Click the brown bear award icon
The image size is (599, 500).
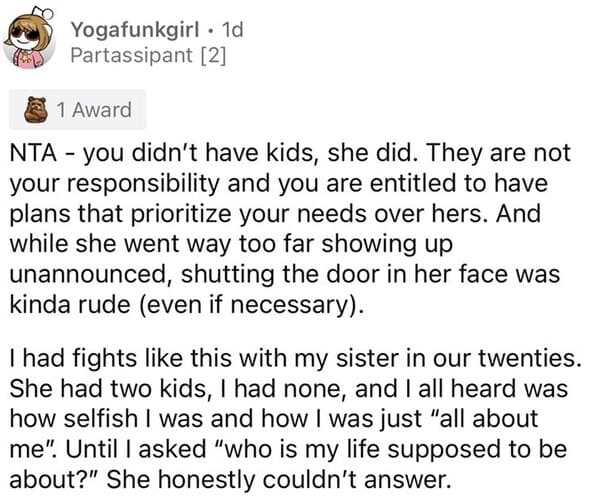[x=36, y=110]
